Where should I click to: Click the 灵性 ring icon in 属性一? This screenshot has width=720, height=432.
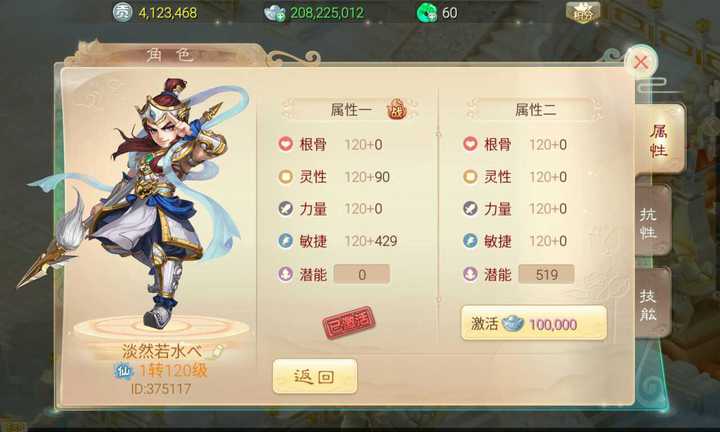pyautogui.click(x=286, y=176)
